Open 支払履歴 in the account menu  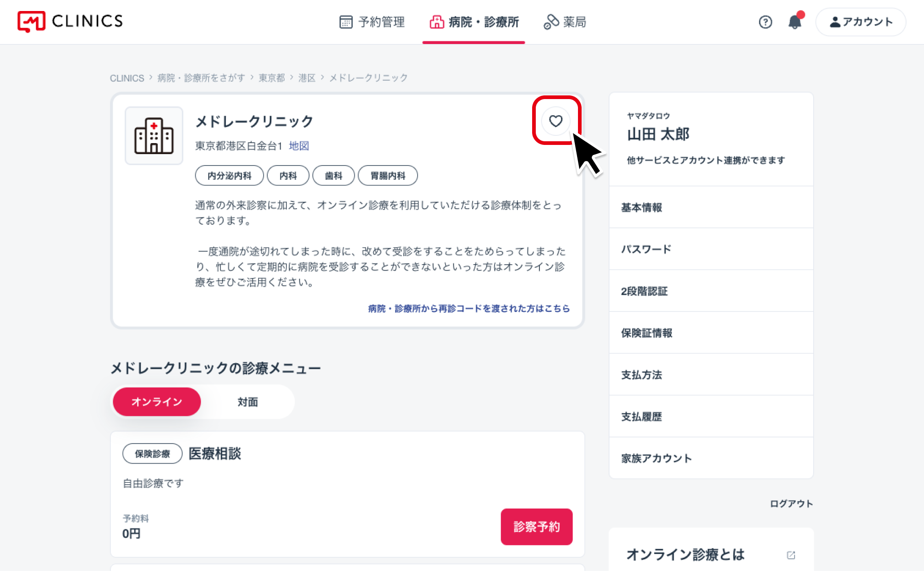(711, 416)
